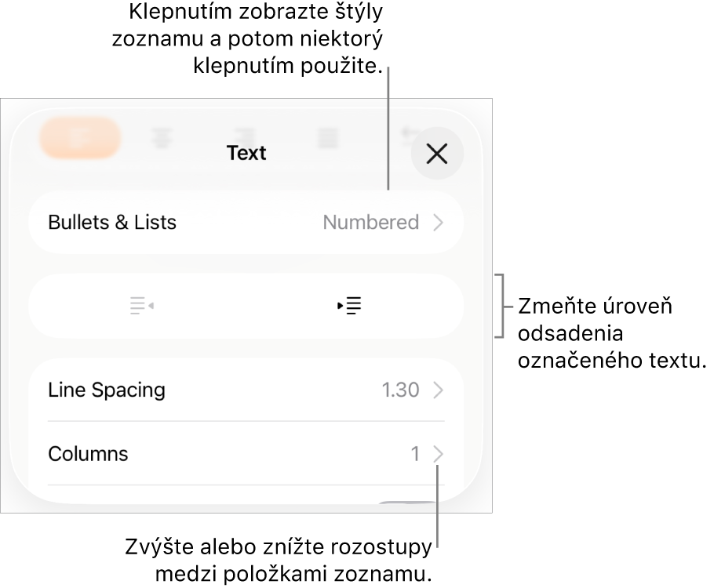The width and height of the screenshot is (714, 588).
Task: Choose justified text alignment
Action: pos(328,139)
